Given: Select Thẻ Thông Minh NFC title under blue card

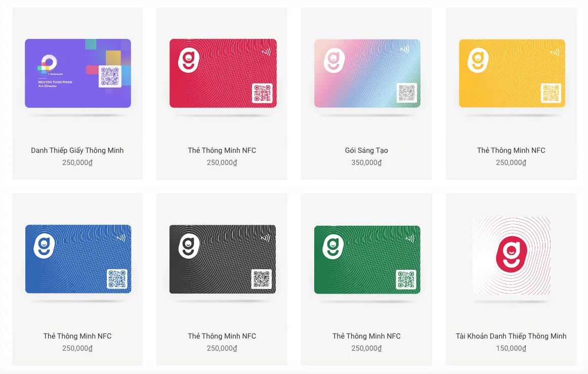Looking at the screenshot, I should click(77, 336).
